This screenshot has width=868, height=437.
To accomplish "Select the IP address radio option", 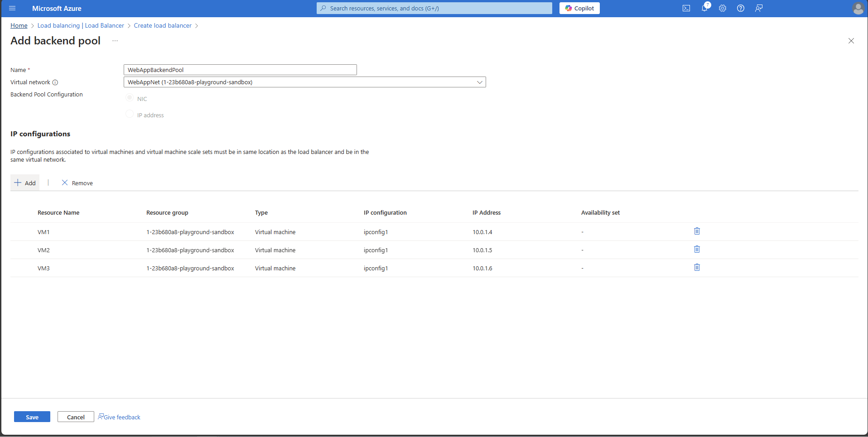I will pos(130,114).
